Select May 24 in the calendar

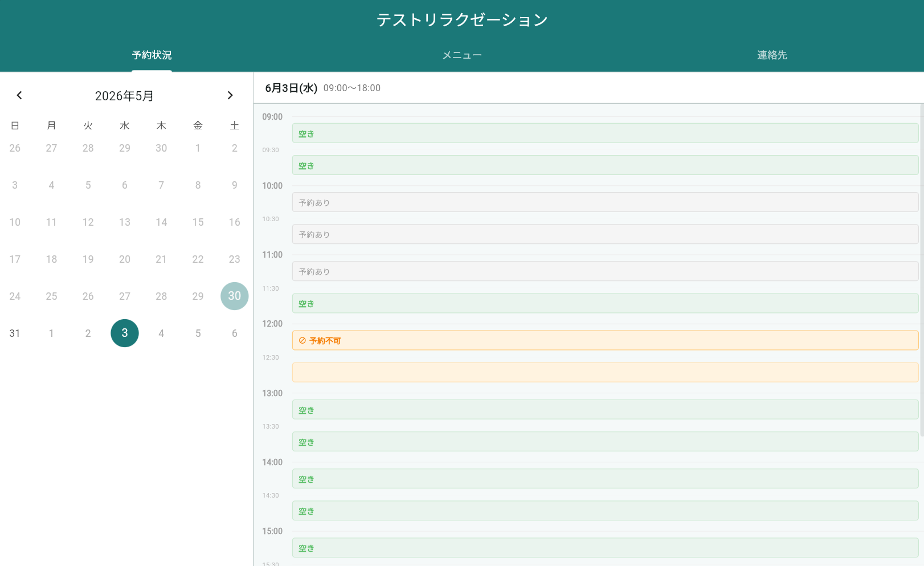click(15, 296)
